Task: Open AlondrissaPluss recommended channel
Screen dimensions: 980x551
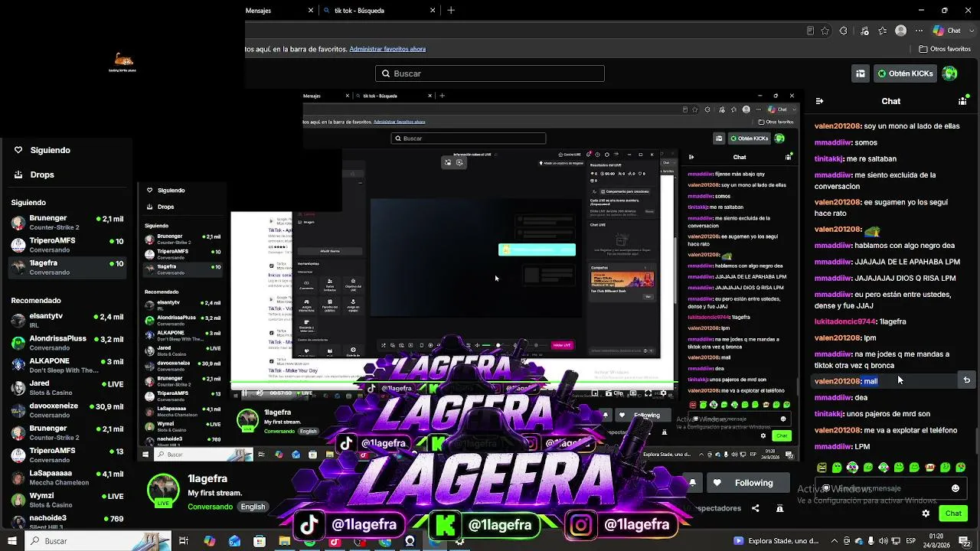Action: (x=67, y=343)
